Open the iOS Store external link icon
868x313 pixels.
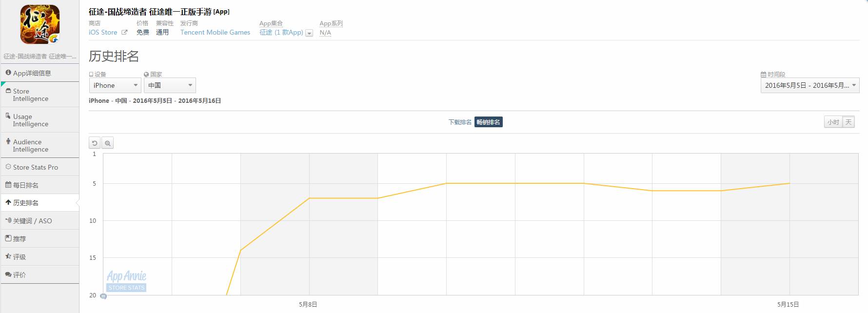point(124,33)
